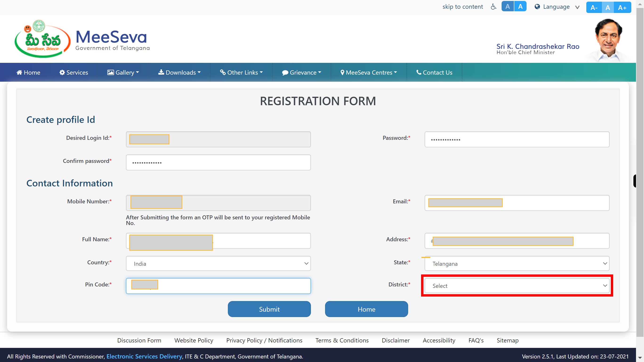The height and width of the screenshot is (362, 644).
Task: Click the REGISTRATION FORM heading
Action: click(318, 101)
